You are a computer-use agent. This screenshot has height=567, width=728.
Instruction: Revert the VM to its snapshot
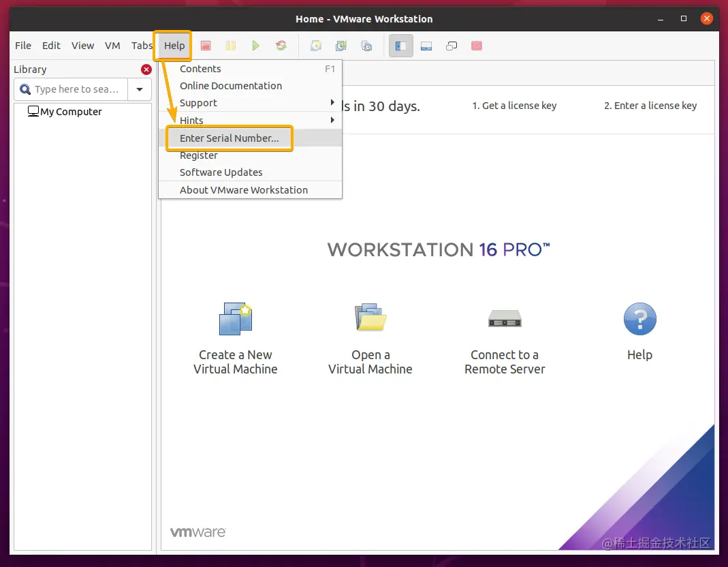341,46
